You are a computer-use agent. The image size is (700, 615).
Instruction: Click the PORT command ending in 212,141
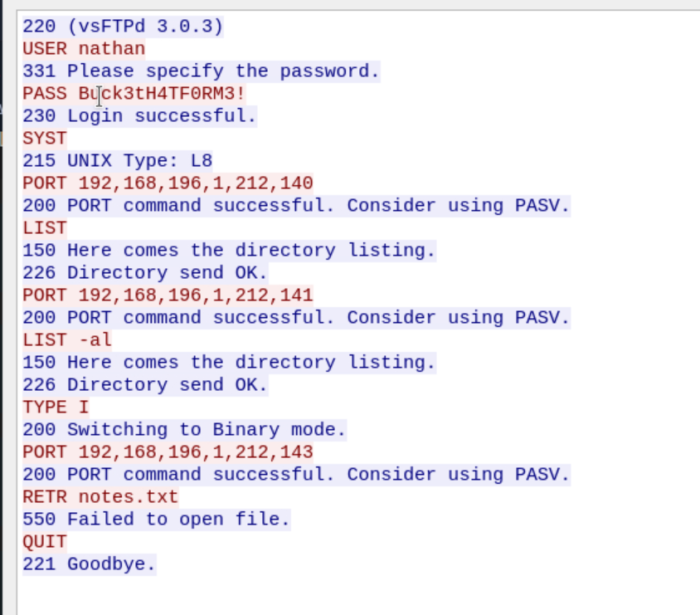pos(168,295)
